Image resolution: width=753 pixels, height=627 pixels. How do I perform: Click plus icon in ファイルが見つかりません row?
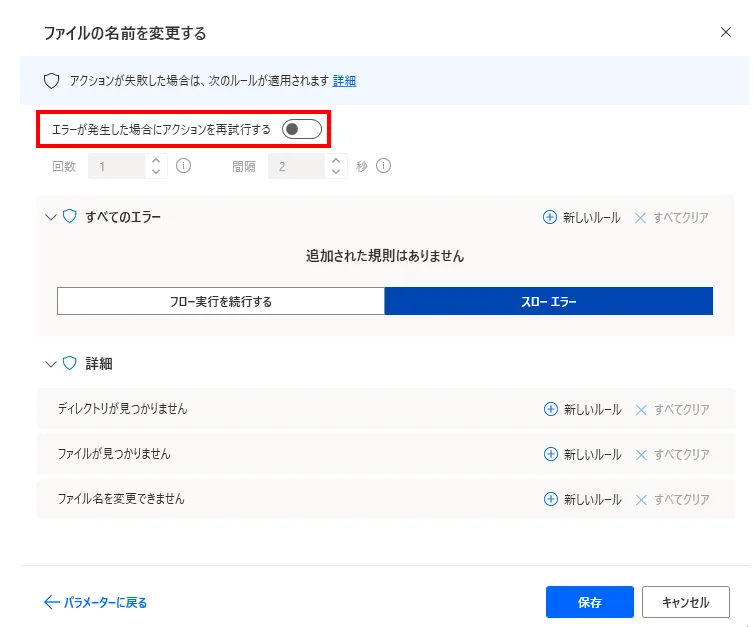[549, 454]
